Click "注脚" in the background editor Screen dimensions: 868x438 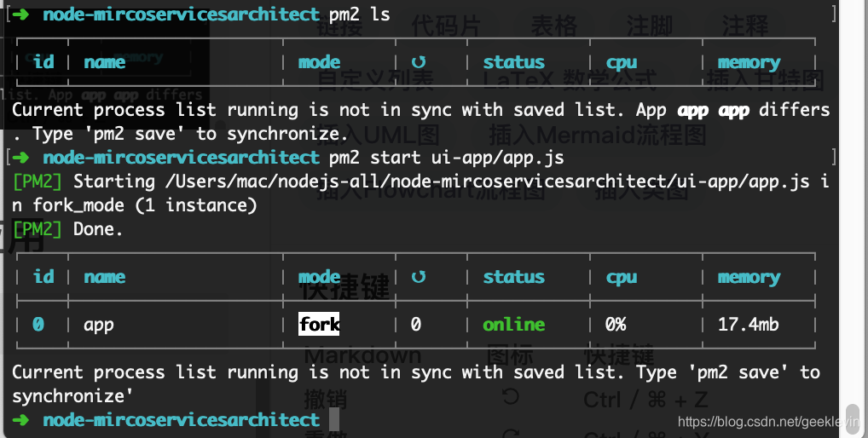tap(650, 27)
